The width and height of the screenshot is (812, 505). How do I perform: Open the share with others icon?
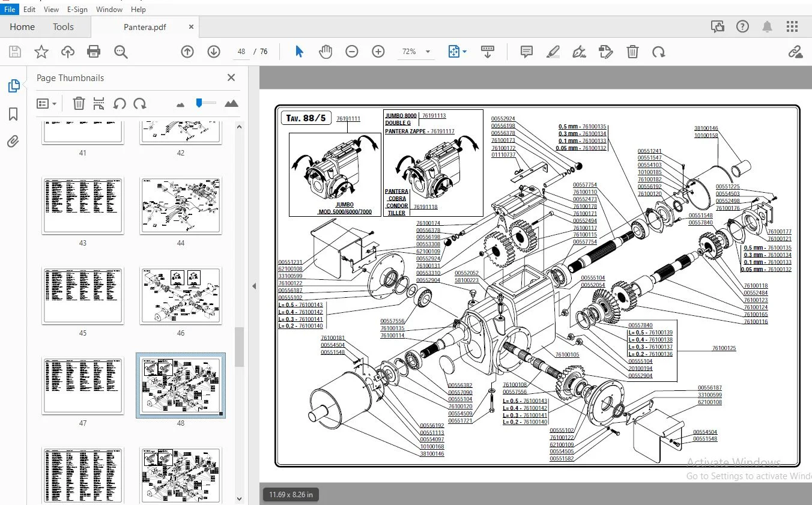pyautogui.click(x=717, y=26)
